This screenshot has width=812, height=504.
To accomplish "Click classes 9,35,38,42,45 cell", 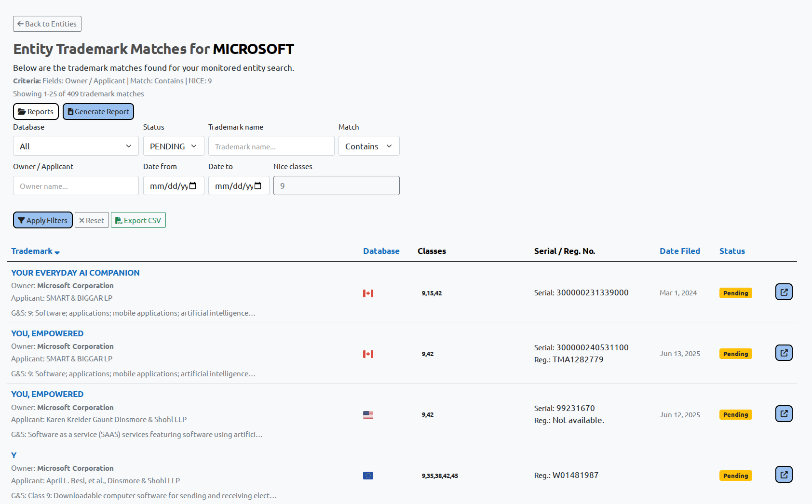I will click(440, 476).
